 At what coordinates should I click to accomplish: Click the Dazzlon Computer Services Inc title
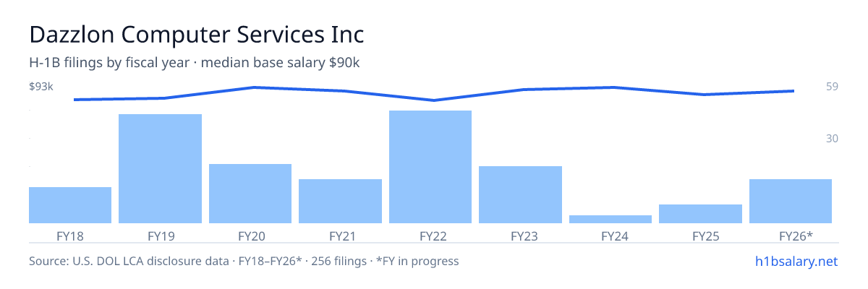[196, 34]
